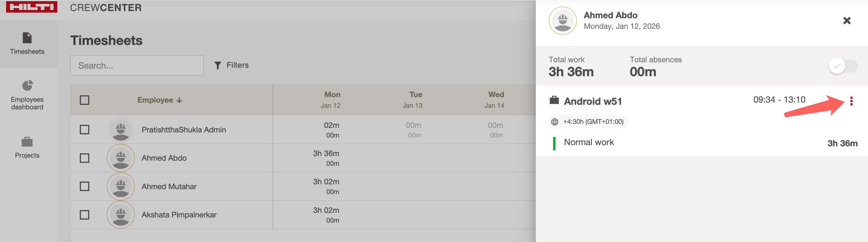The height and width of the screenshot is (242, 868).
Task: Open Akshata Pimpalnerkar's Monday time entry
Action: [326, 215]
